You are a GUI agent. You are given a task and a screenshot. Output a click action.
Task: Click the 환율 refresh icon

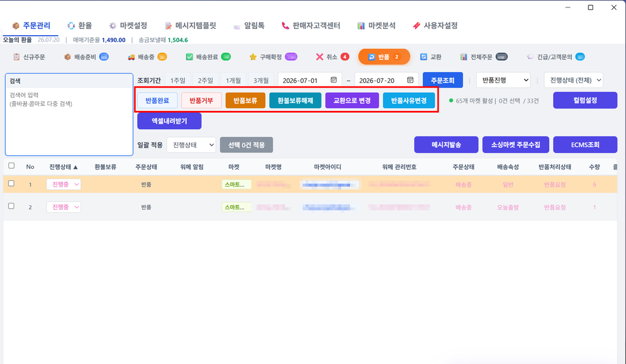tap(71, 26)
